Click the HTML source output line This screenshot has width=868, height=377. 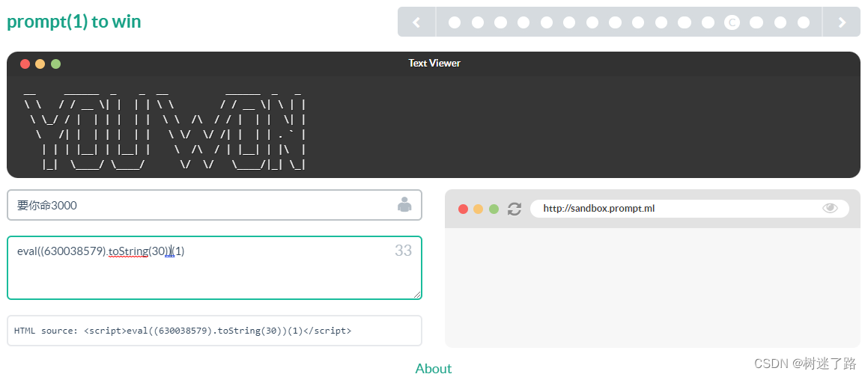[x=214, y=331]
